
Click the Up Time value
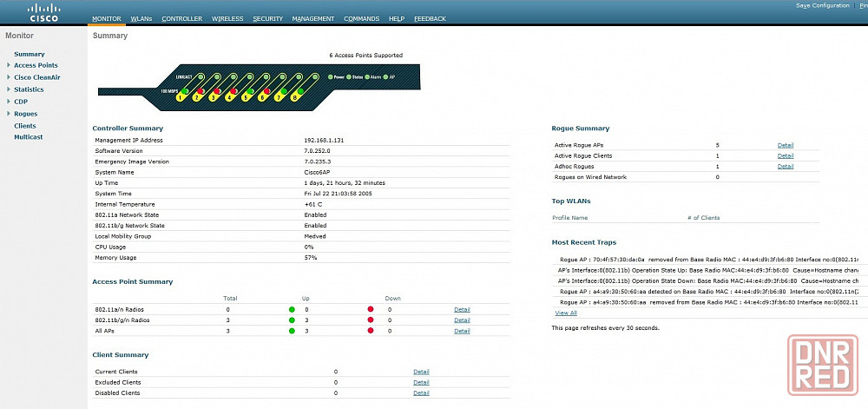click(x=345, y=183)
